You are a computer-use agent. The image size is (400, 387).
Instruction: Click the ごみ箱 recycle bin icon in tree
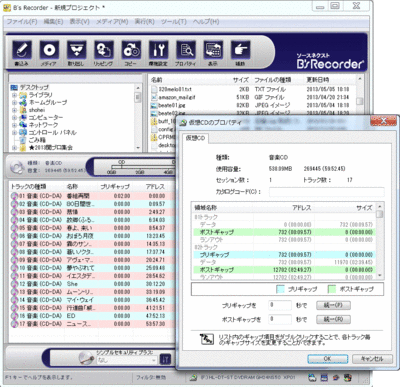[x=23, y=140]
